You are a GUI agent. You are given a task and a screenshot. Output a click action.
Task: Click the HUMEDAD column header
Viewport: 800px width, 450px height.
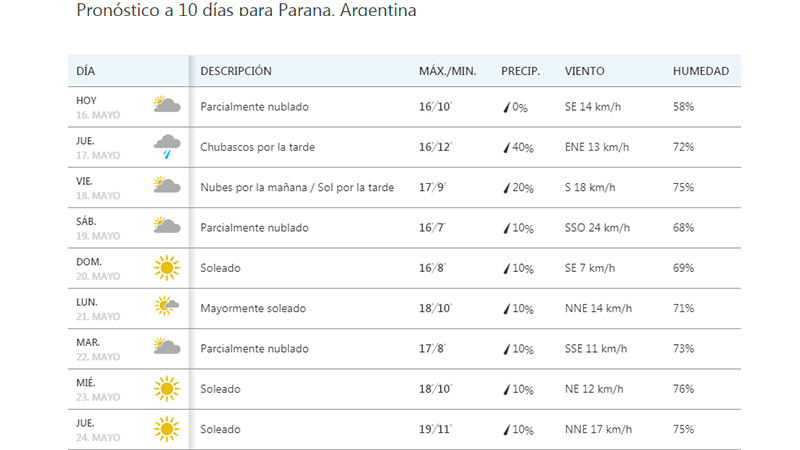point(701,71)
